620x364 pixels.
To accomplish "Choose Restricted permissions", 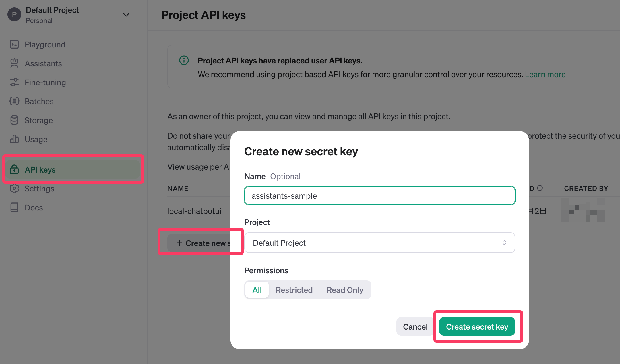I will click(294, 290).
